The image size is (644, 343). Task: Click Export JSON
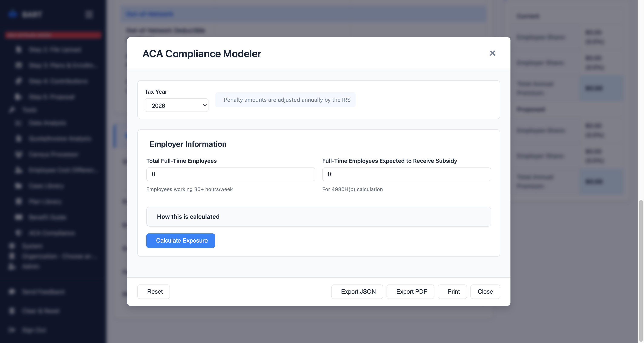(x=357, y=292)
